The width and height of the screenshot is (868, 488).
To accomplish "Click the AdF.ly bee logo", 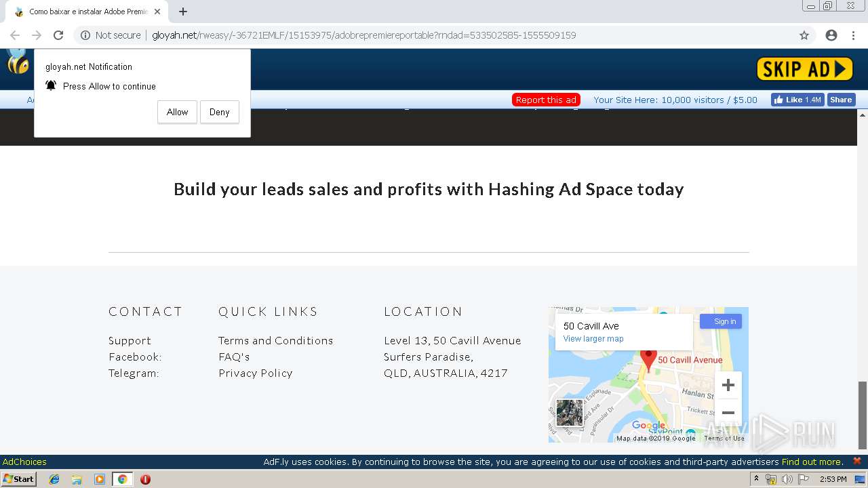I will [18, 62].
